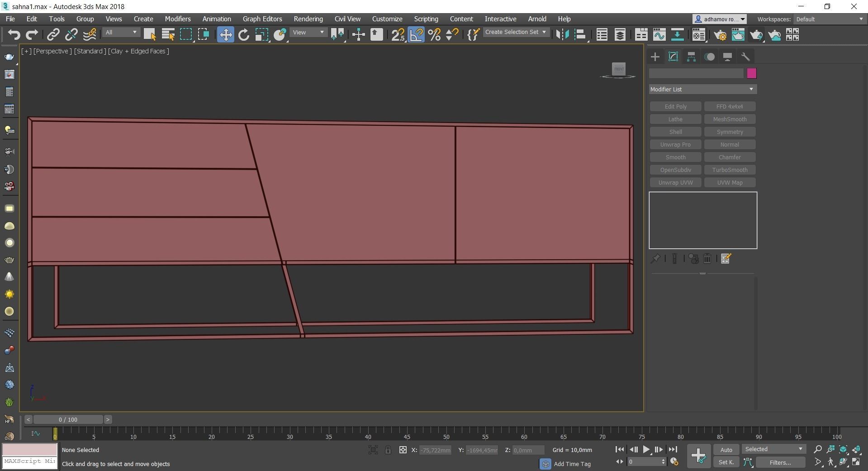Viewport: 868px width, 471px height.
Task: Open Select by Name dialog
Action: coord(168,35)
